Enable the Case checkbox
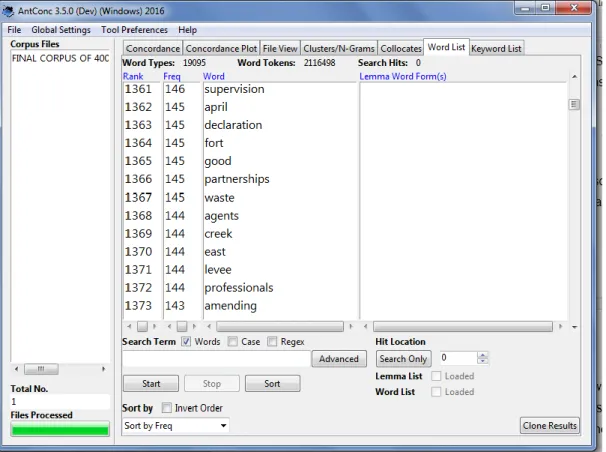The image size is (606, 452). [x=232, y=342]
